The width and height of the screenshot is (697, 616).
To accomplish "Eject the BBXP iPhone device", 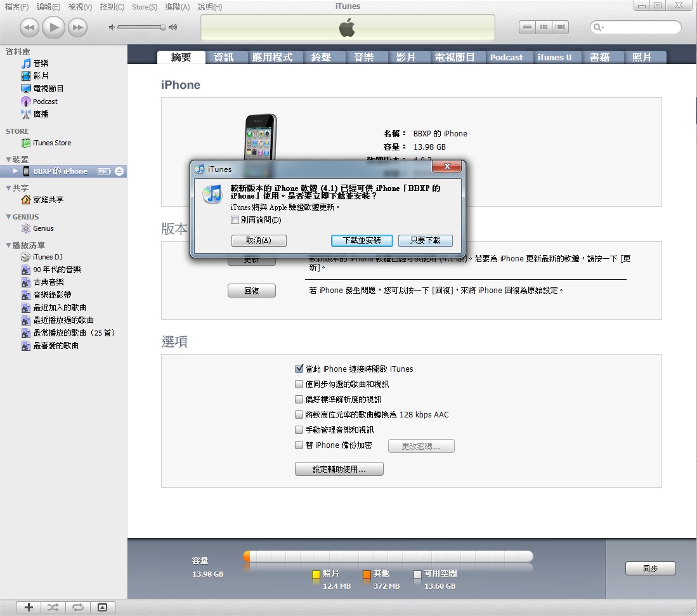I will (x=119, y=171).
